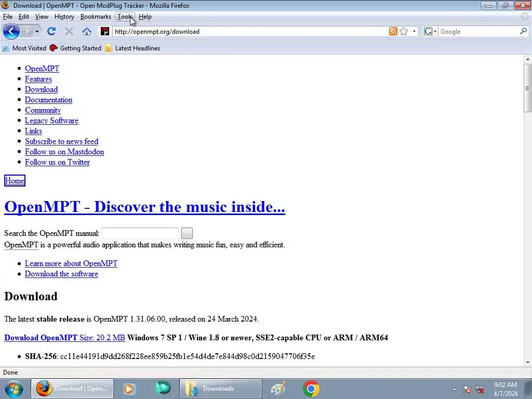This screenshot has height=399, width=532.
Task: Click the vertical scrollbar thumb
Action: click(528, 88)
